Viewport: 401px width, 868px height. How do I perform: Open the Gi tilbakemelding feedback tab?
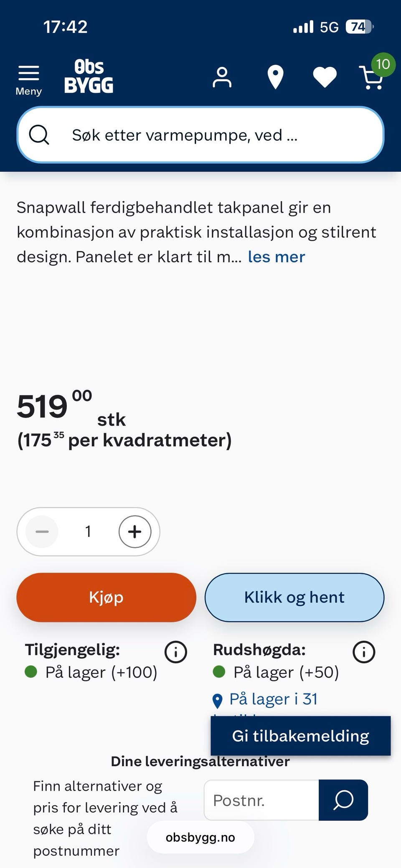300,736
